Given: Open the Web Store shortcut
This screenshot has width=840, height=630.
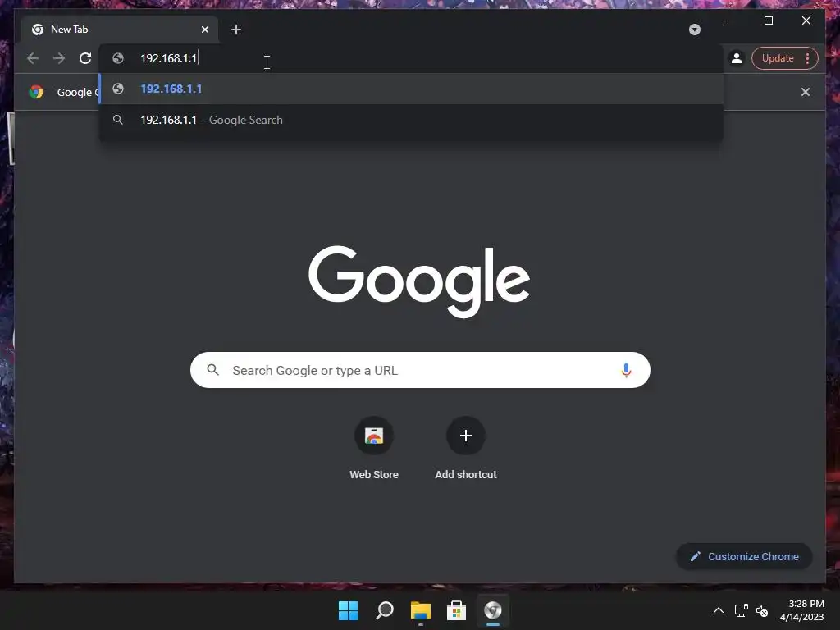Looking at the screenshot, I should coord(374,449).
